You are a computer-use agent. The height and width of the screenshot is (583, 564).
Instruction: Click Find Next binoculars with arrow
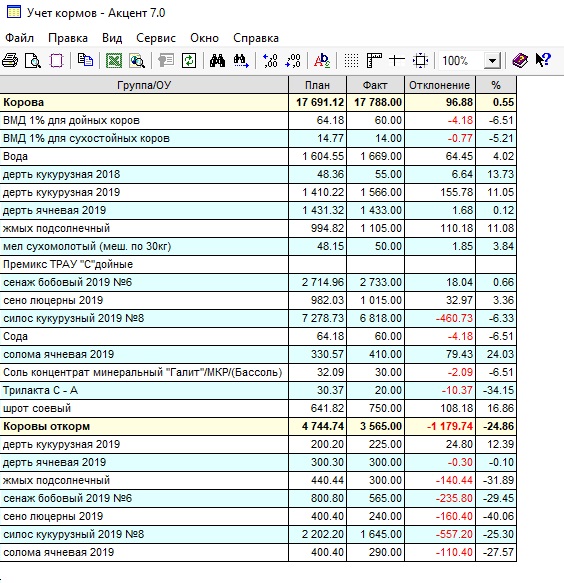tap(241, 60)
